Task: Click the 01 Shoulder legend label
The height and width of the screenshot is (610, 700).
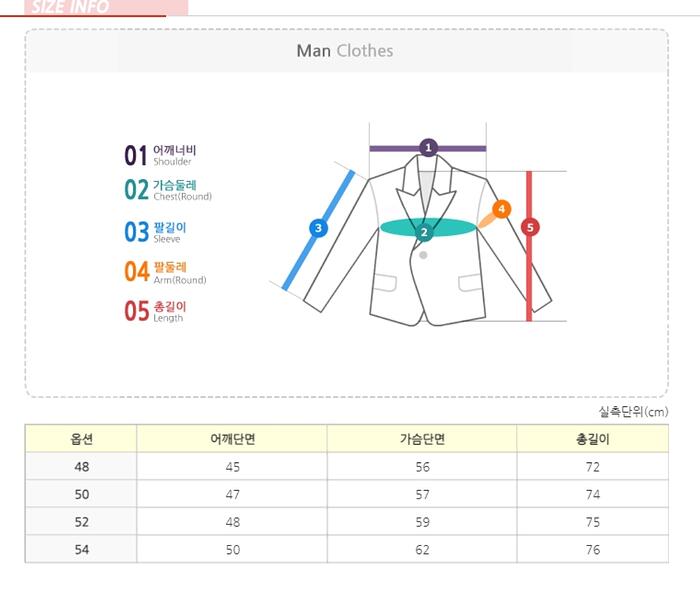Action: pos(160,155)
